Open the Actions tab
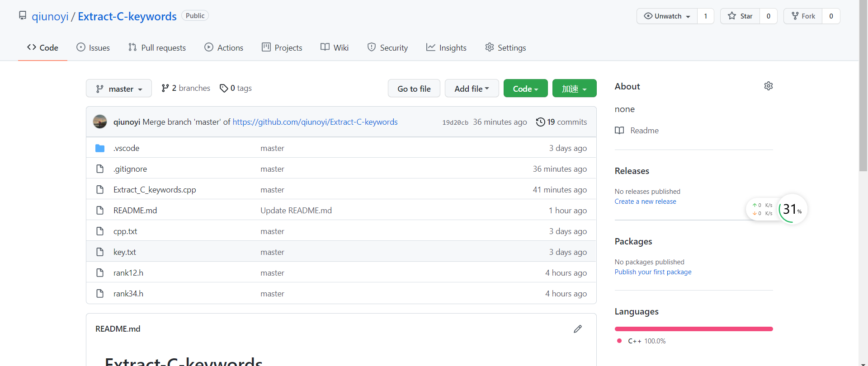868x366 pixels. [224, 47]
